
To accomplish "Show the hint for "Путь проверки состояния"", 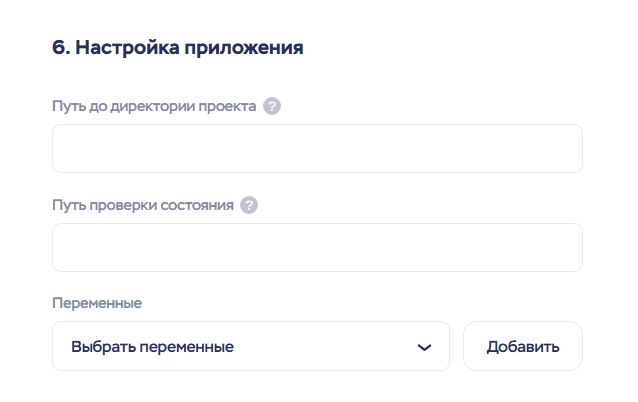I will [x=249, y=205].
